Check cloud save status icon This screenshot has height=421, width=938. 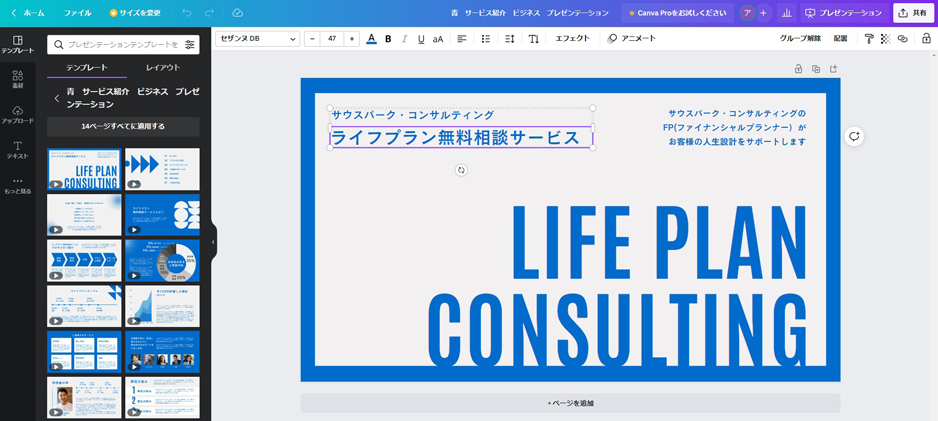click(237, 13)
